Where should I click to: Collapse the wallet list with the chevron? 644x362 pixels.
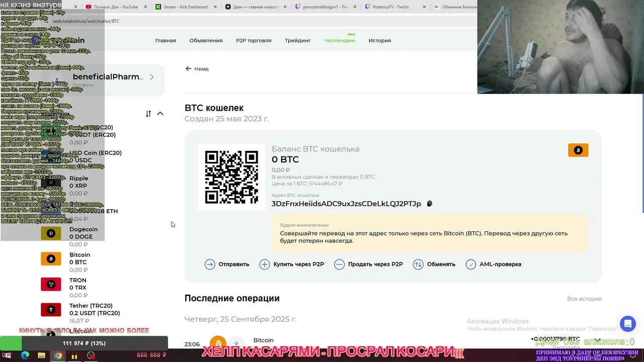point(160,114)
